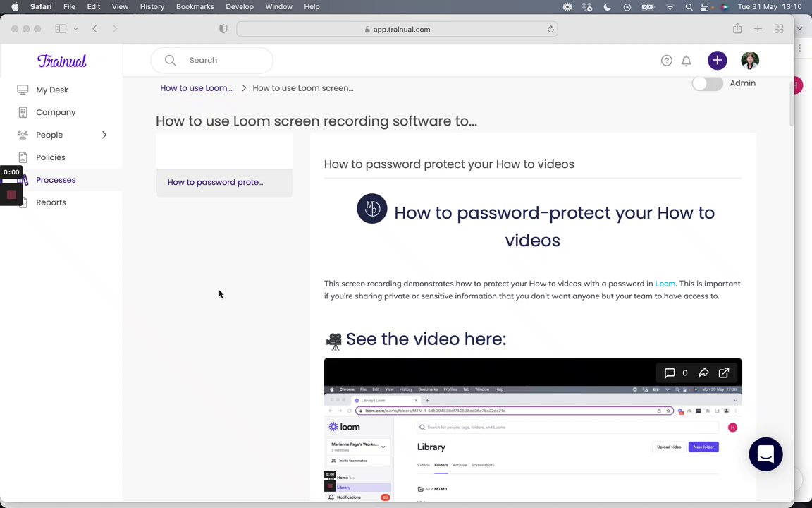Open the Apple menu
The width and height of the screenshot is (812, 508).
pos(15,7)
